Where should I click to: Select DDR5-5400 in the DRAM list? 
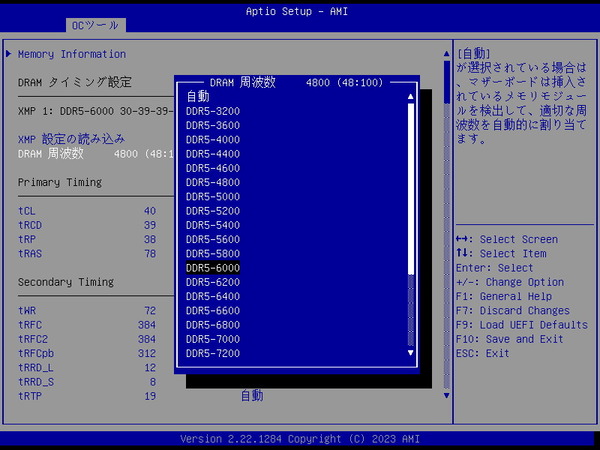[213, 225]
